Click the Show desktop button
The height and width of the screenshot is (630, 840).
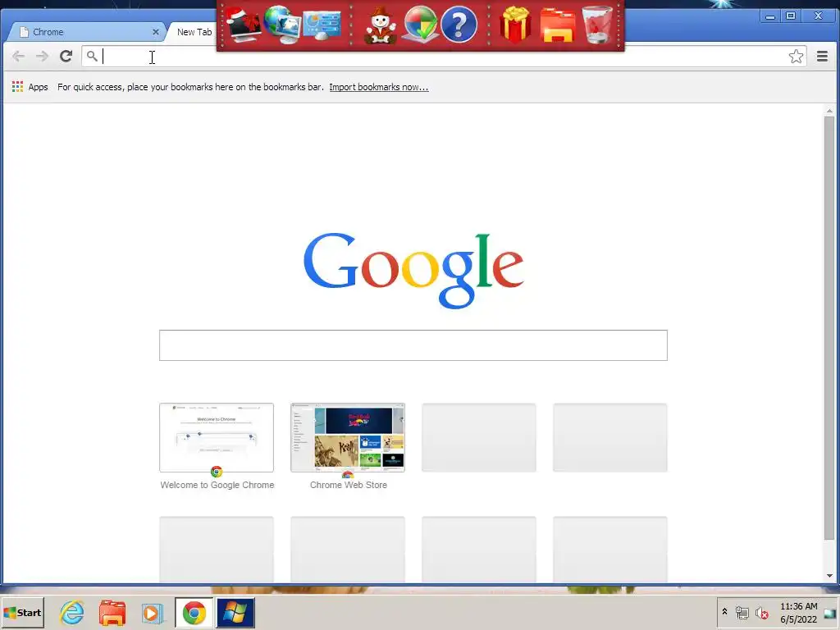pos(830,612)
